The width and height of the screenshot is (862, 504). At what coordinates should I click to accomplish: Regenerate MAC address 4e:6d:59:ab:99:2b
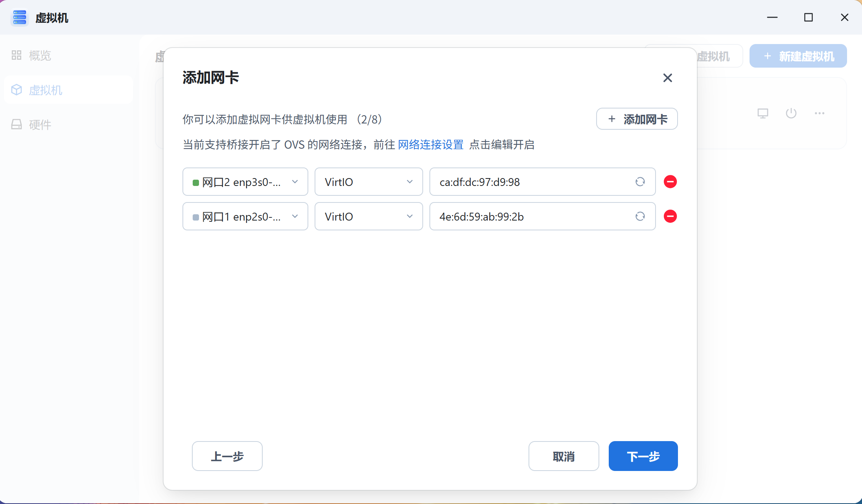[x=640, y=216]
